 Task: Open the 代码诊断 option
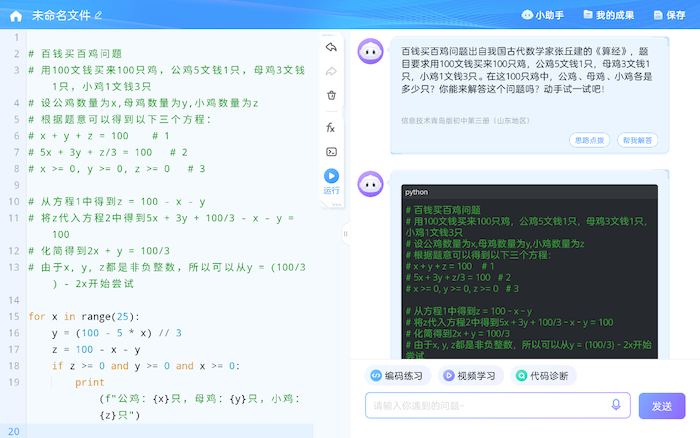tap(543, 376)
